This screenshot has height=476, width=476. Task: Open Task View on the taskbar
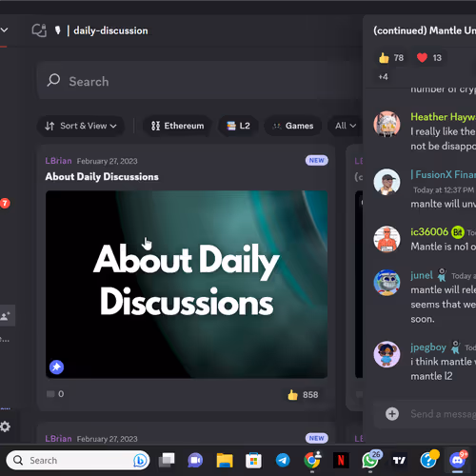click(x=167, y=460)
